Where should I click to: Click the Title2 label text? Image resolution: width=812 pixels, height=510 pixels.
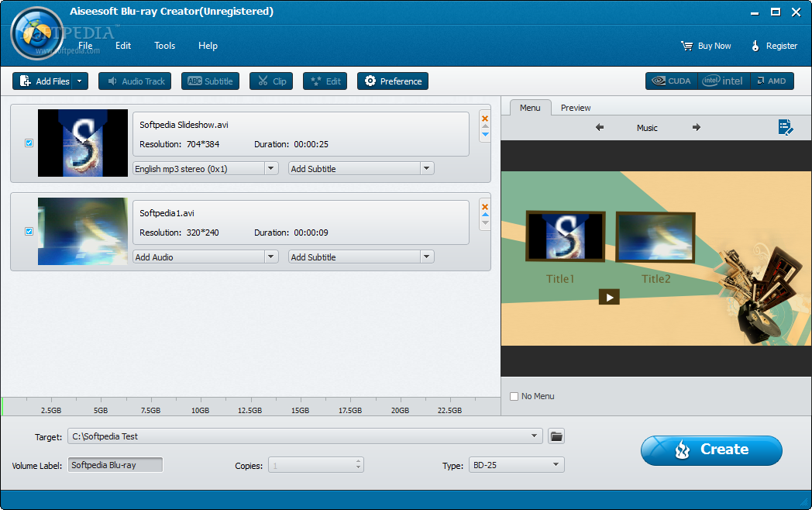[656, 279]
